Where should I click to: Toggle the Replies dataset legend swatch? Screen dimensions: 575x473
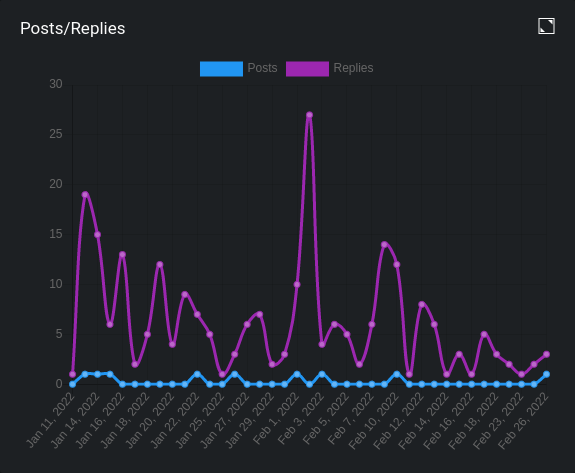point(307,69)
